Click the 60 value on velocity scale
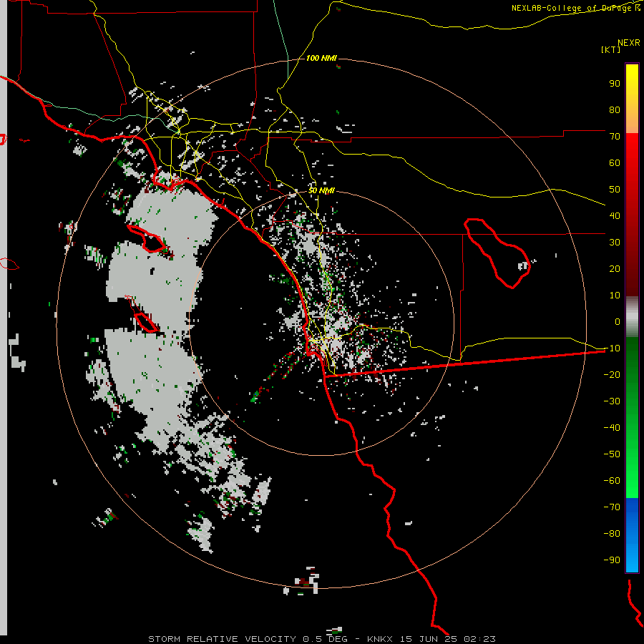Viewport: 644px width, 644px height. pyautogui.click(x=615, y=163)
